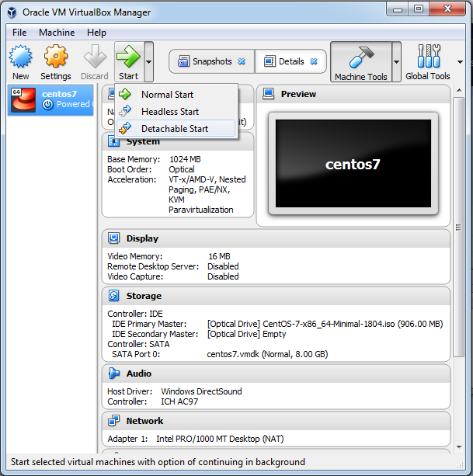Click the Audio section speaker icon

tap(114, 374)
